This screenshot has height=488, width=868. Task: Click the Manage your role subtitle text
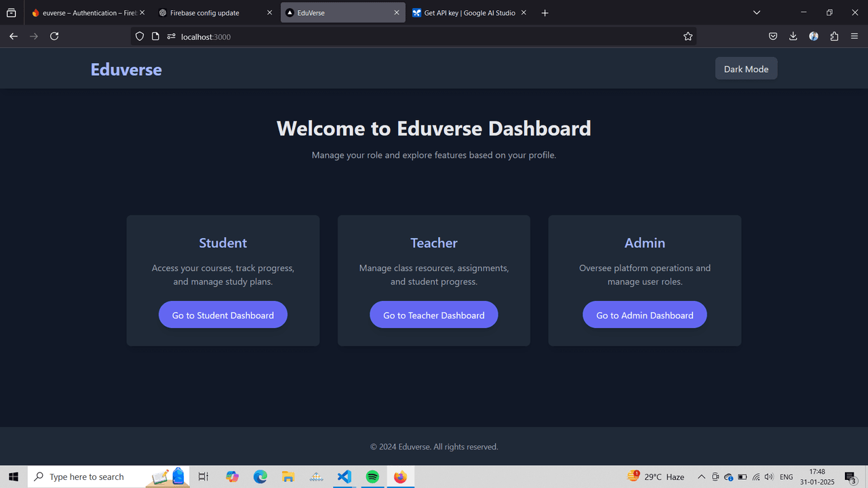434,155
